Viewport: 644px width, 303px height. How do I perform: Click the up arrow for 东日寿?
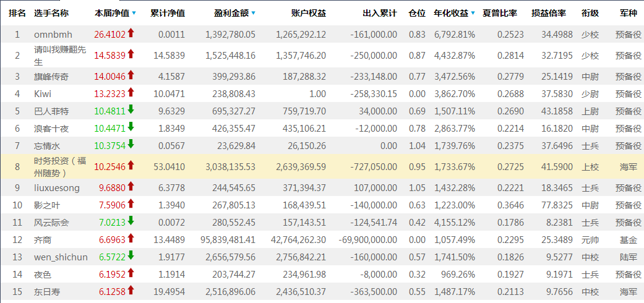[x=131, y=290]
